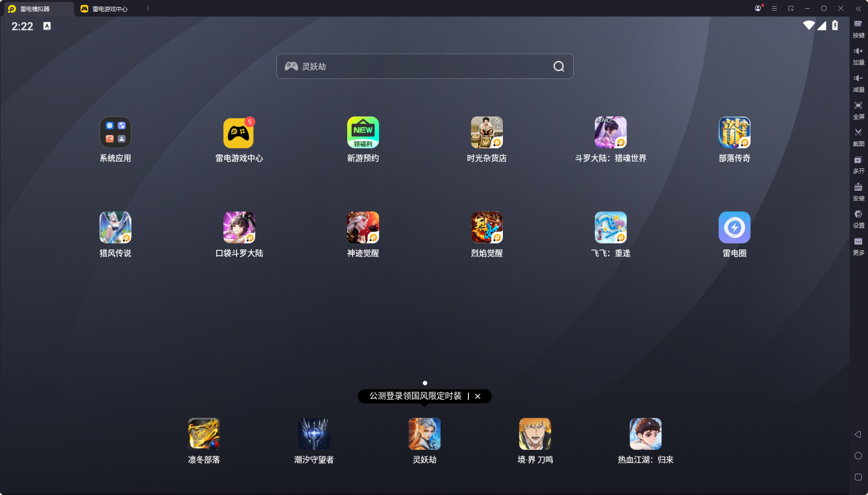
Task: Open the 多开 multi-instance tool
Action: pyautogui.click(x=858, y=165)
